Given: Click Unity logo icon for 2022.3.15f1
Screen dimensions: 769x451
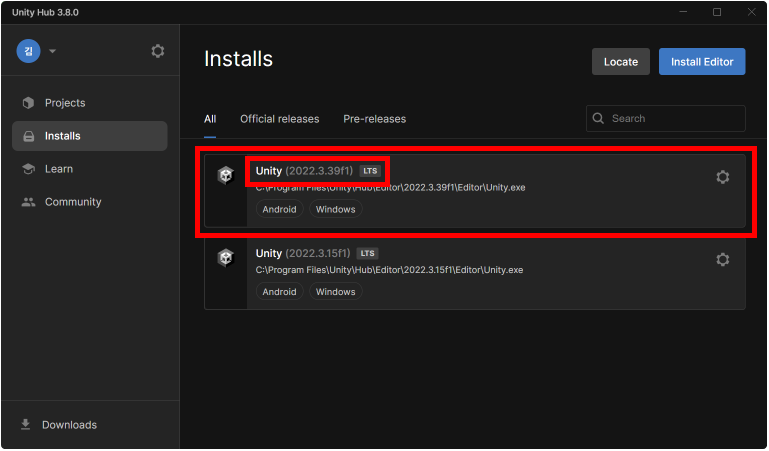Looking at the screenshot, I should tap(226, 257).
